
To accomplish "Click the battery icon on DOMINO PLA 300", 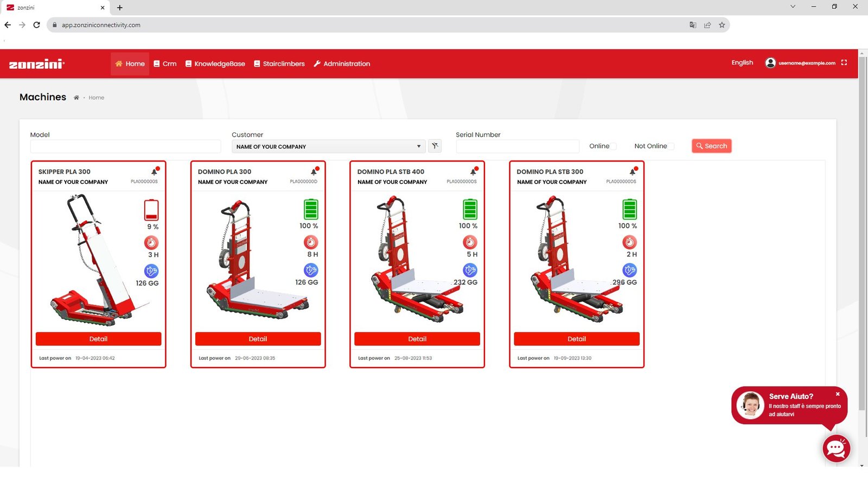I will click(311, 209).
